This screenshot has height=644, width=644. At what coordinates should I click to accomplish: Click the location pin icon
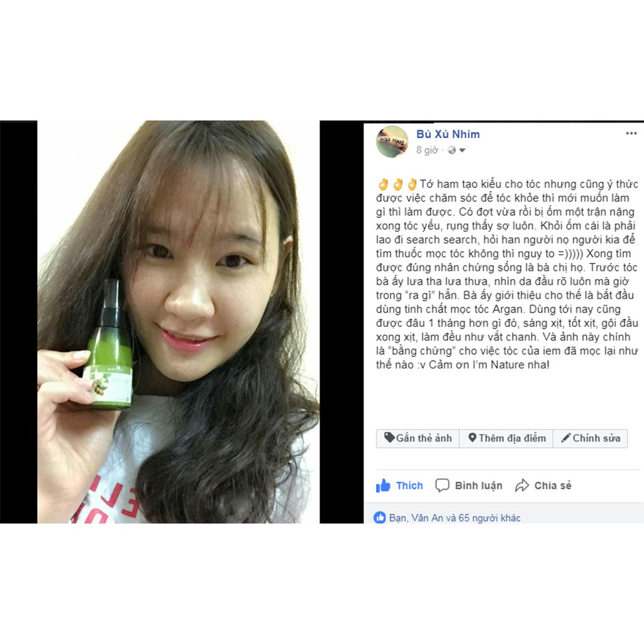point(472,438)
